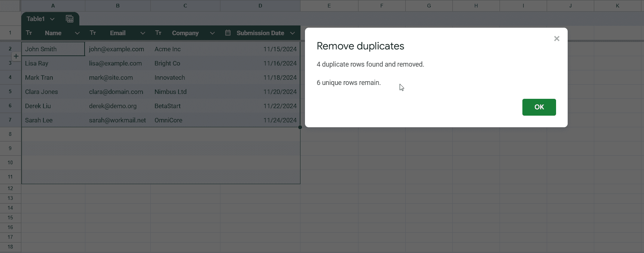Select the 11/15/2024 date cell
This screenshot has width=644, height=253.
260,49
